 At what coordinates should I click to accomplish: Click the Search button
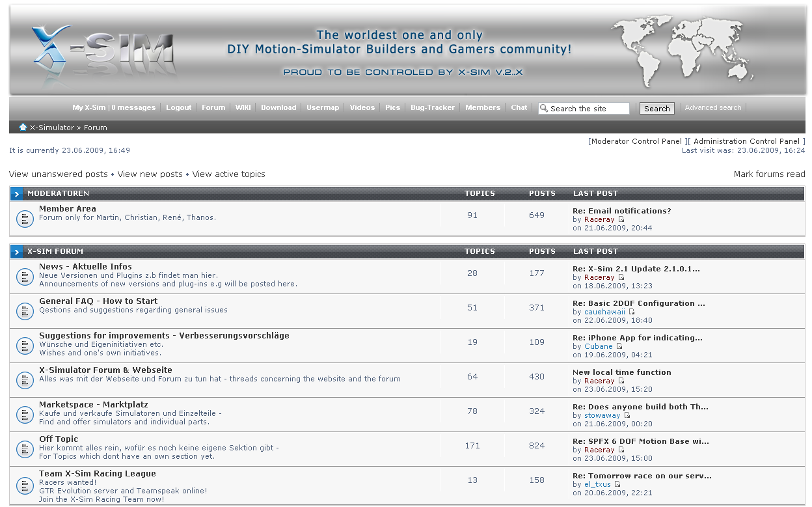656,109
